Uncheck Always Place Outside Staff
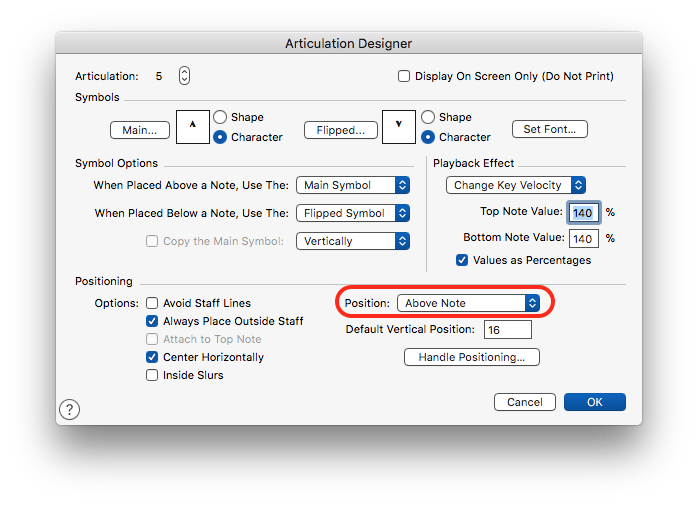 tap(153, 321)
